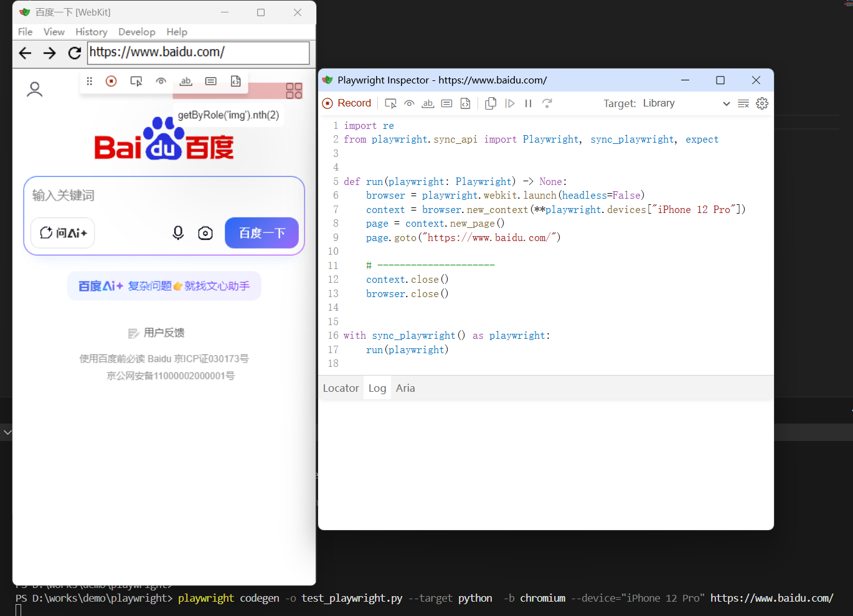Image resolution: width=853 pixels, height=616 pixels.
Task: Click the Baidu search keyword input
Action: point(164,196)
